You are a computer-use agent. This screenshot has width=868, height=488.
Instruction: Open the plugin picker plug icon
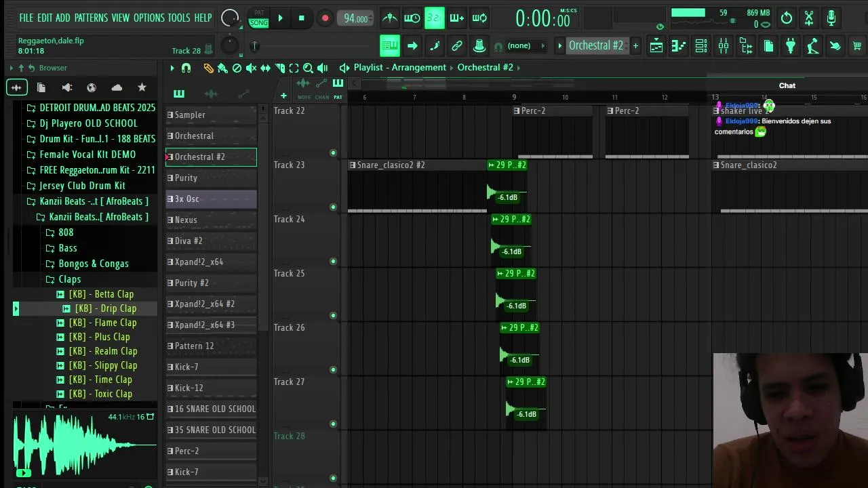pos(791,46)
